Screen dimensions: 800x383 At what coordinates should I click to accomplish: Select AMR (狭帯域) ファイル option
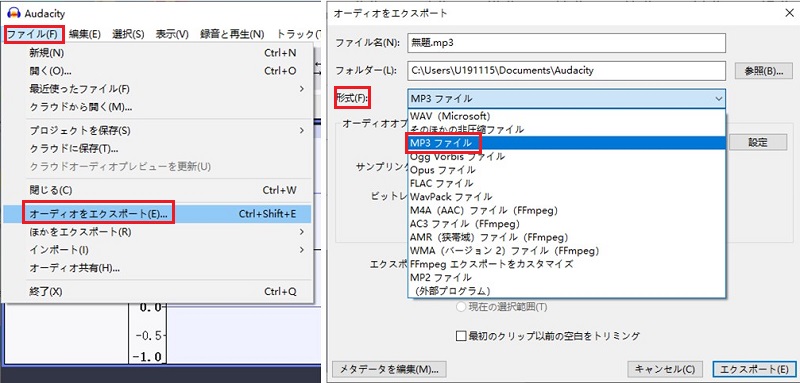pyautogui.click(x=566, y=237)
